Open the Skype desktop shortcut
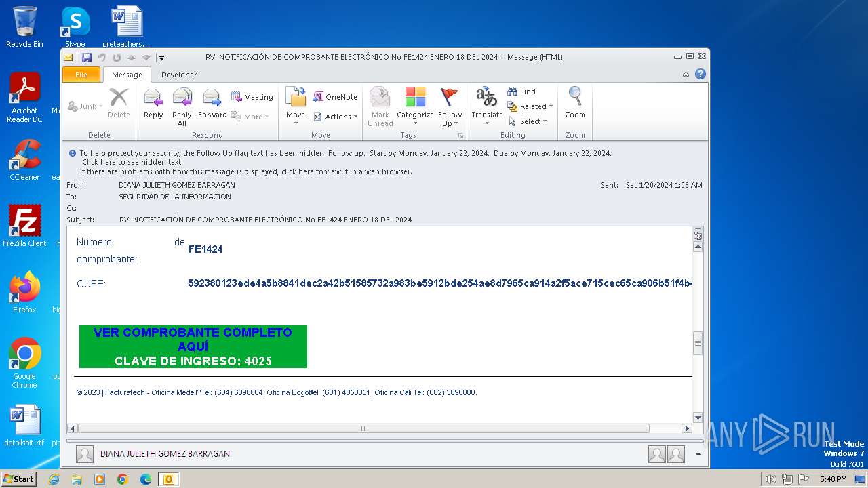 (75, 27)
